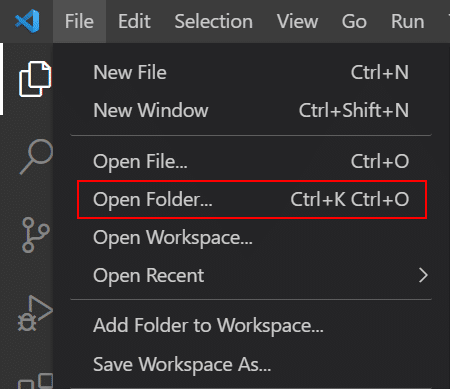The image size is (450, 389).
Task: Open the Edit menu
Action: [x=134, y=21]
